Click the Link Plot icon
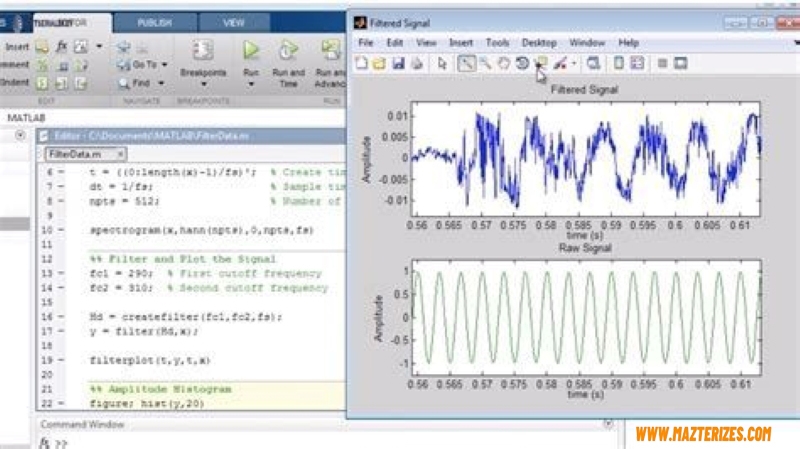 click(593, 64)
